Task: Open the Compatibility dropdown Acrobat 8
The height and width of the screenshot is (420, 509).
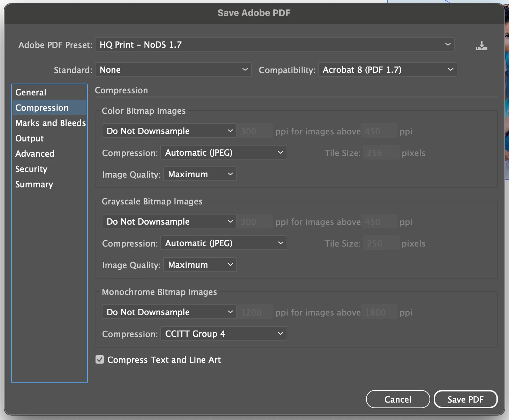Action: 387,70
